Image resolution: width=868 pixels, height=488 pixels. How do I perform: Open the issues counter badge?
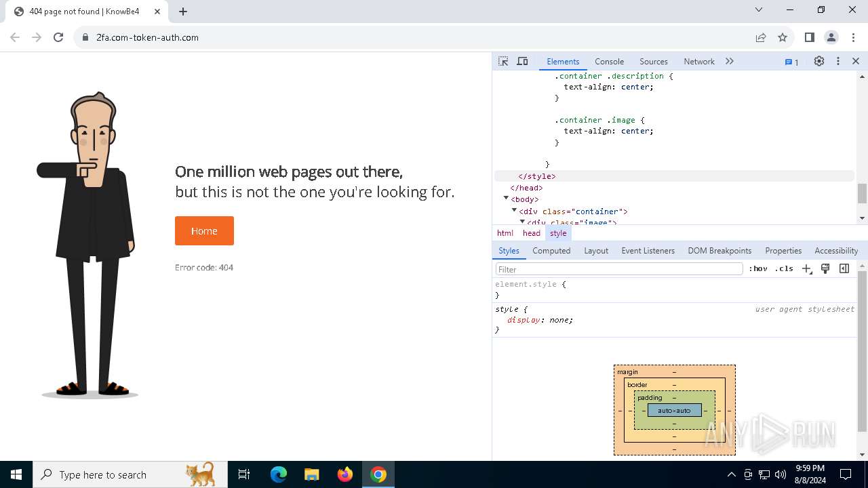tap(791, 62)
